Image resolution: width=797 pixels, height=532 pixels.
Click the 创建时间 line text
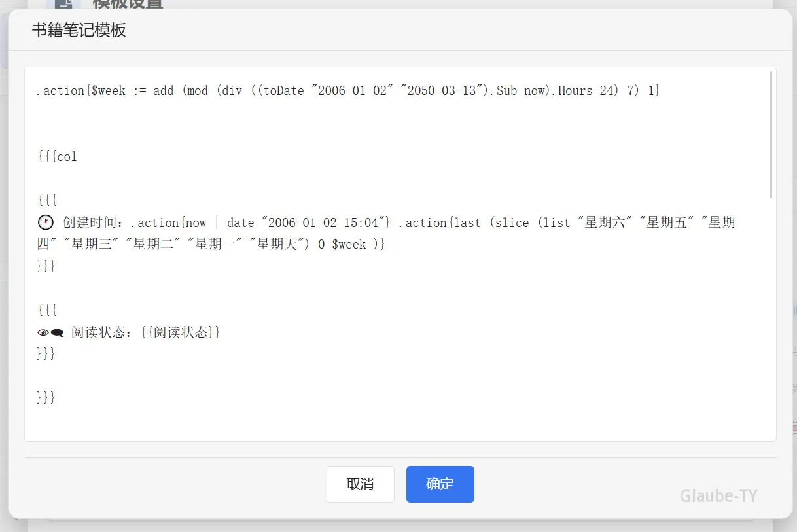click(x=386, y=234)
